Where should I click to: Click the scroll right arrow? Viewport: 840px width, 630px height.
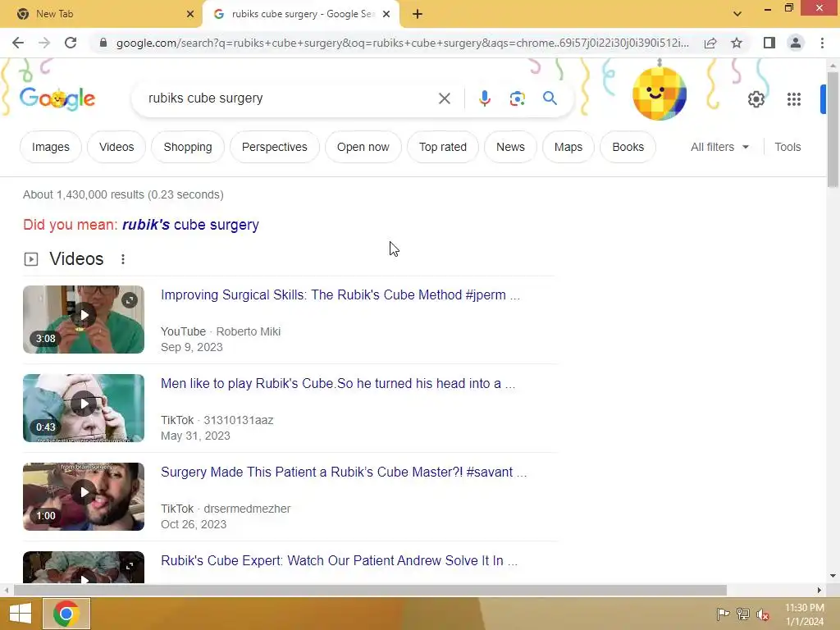tap(819, 590)
